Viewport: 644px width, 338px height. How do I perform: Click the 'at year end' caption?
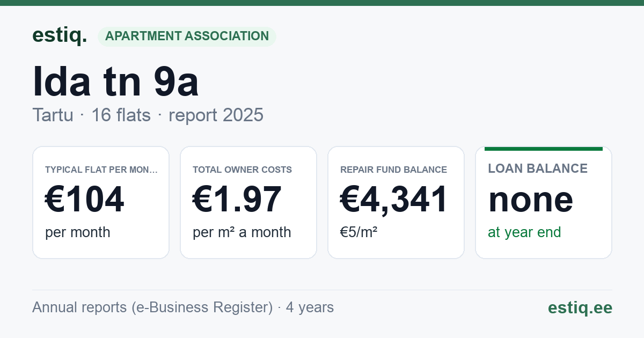(x=524, y=232)
